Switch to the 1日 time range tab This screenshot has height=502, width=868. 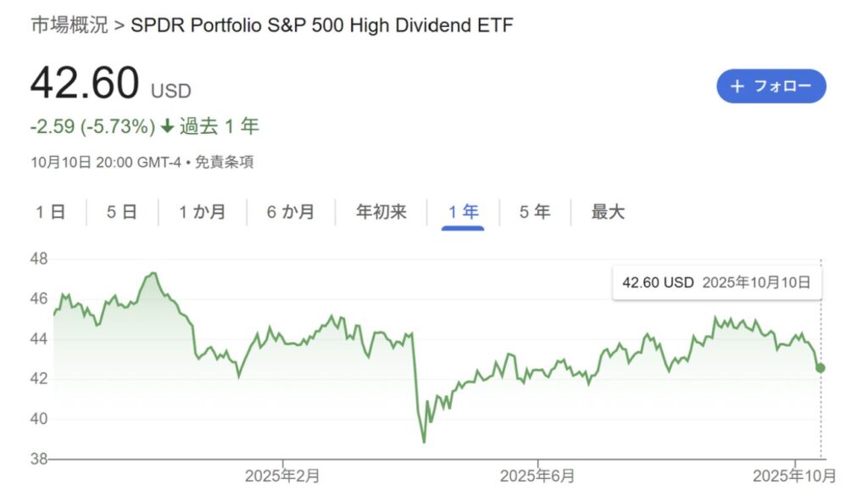(51, 212)
